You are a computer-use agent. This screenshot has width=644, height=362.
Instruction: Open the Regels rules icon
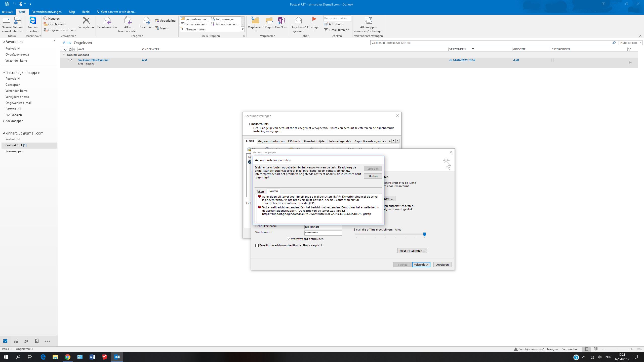[269, 21]
